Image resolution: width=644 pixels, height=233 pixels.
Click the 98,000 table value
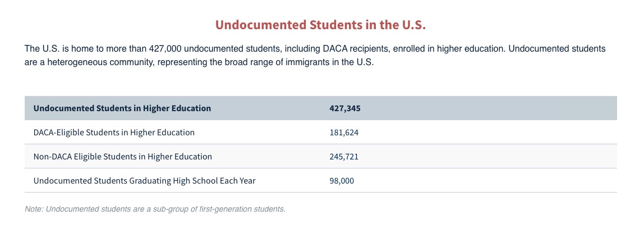point(341,181)
